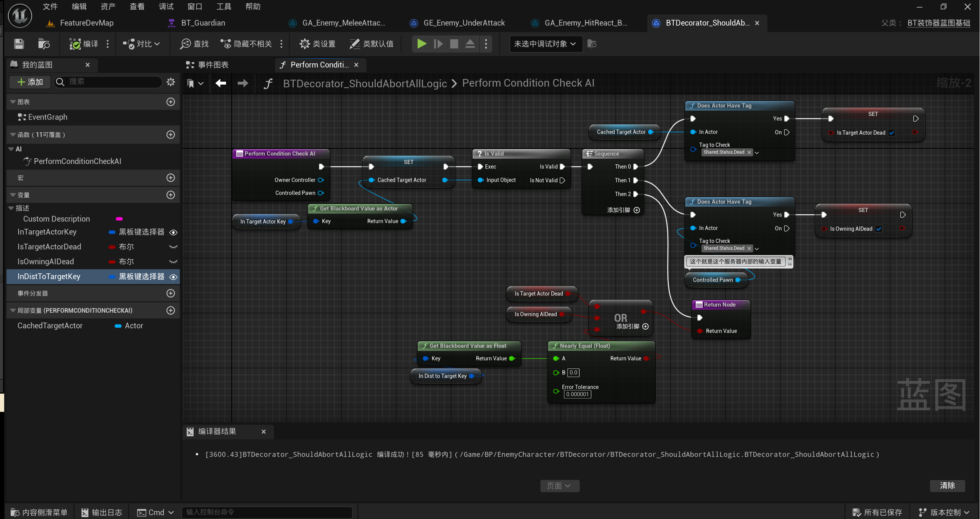This screenshot has width=980, height=519.
Task: Open the find search tool
Action: pos(195,44)
